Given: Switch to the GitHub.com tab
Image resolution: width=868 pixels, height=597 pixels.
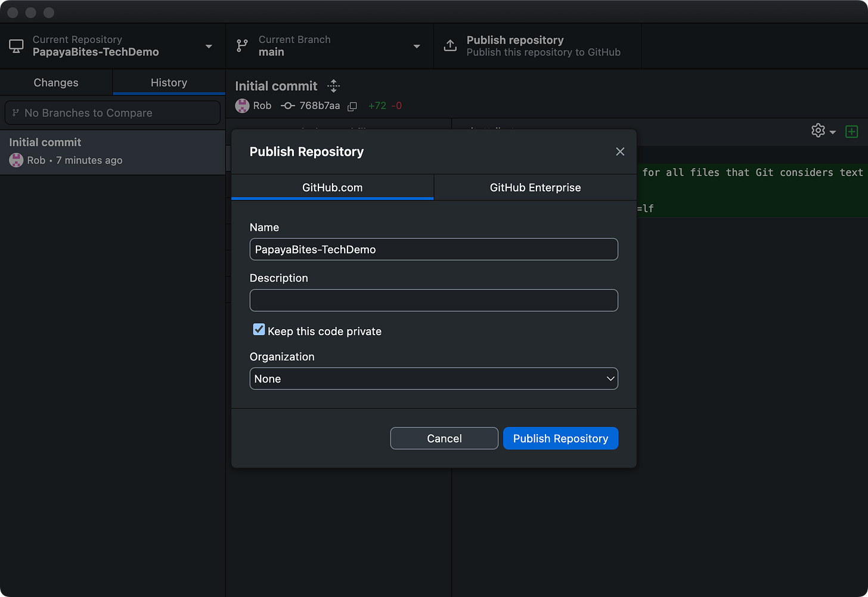Looking at the screenshot, I should [x=332, y=187].
